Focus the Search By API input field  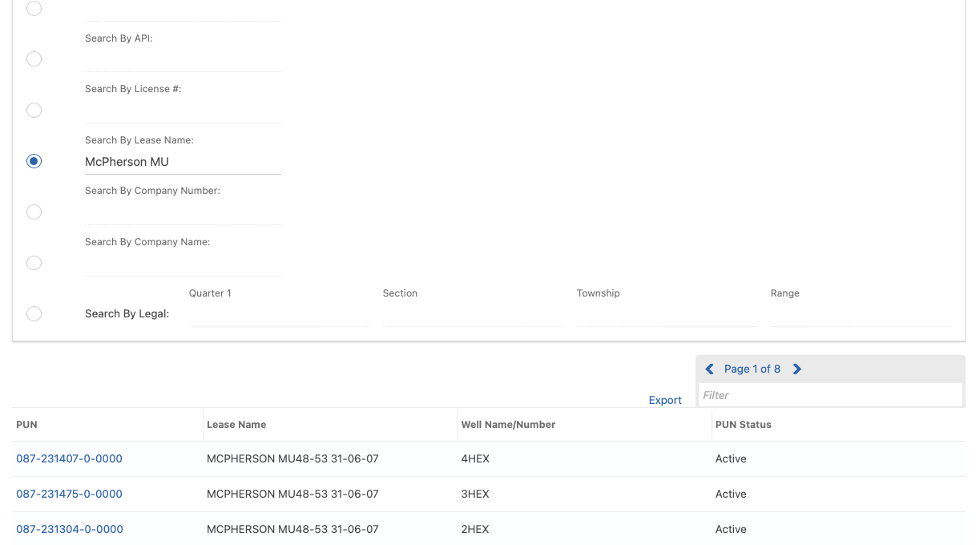(x=183, y=60)
